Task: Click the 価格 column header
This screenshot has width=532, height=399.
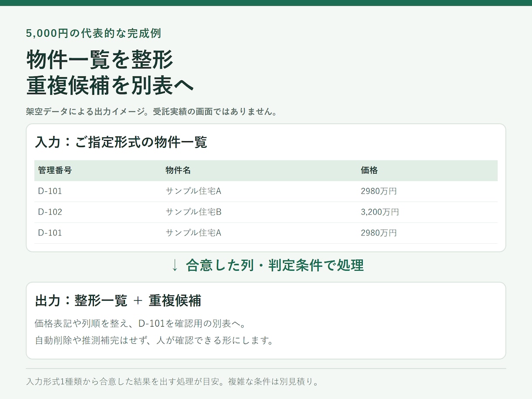Action: (369, 171)
